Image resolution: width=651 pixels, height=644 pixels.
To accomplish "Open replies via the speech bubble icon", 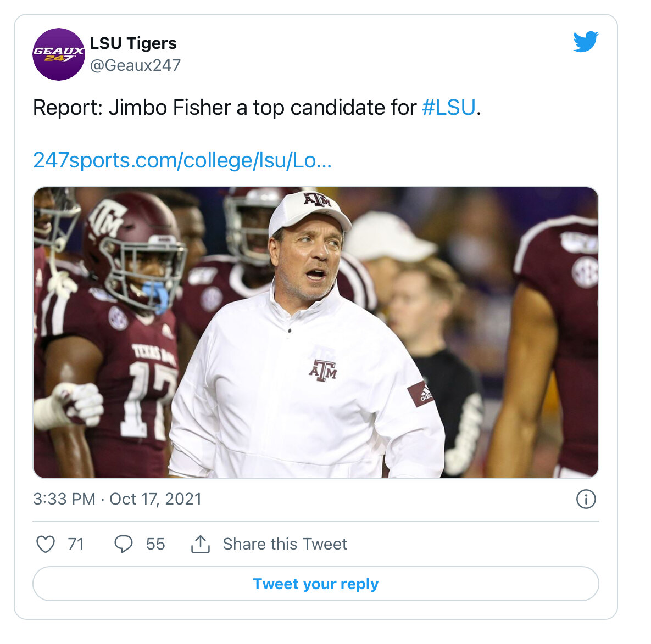I will pyautogui.click(x=123, y=544).
